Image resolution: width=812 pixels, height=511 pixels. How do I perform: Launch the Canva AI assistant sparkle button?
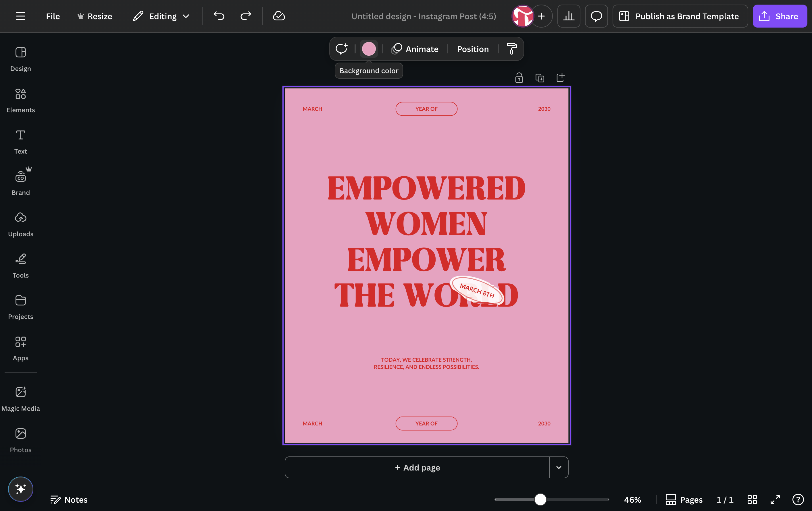[x=21, y=489]
